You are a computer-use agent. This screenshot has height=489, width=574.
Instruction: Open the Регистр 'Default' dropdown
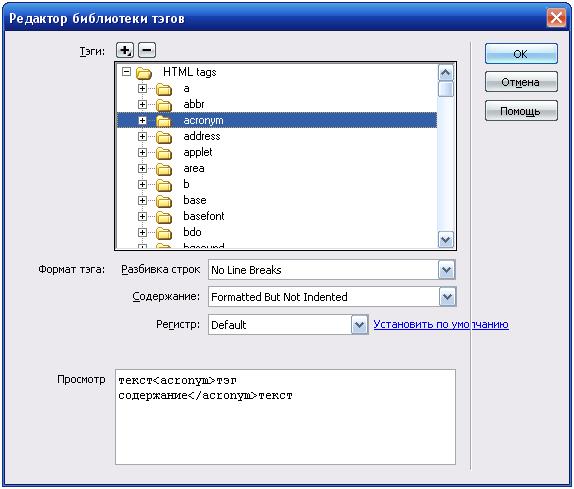[x=359, y=325]
